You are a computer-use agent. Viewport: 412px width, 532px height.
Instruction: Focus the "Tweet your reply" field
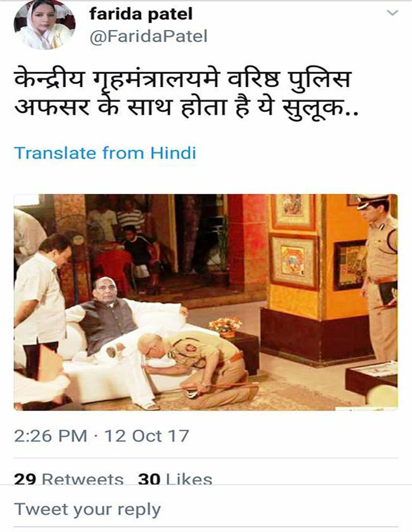tap(205, 510)
